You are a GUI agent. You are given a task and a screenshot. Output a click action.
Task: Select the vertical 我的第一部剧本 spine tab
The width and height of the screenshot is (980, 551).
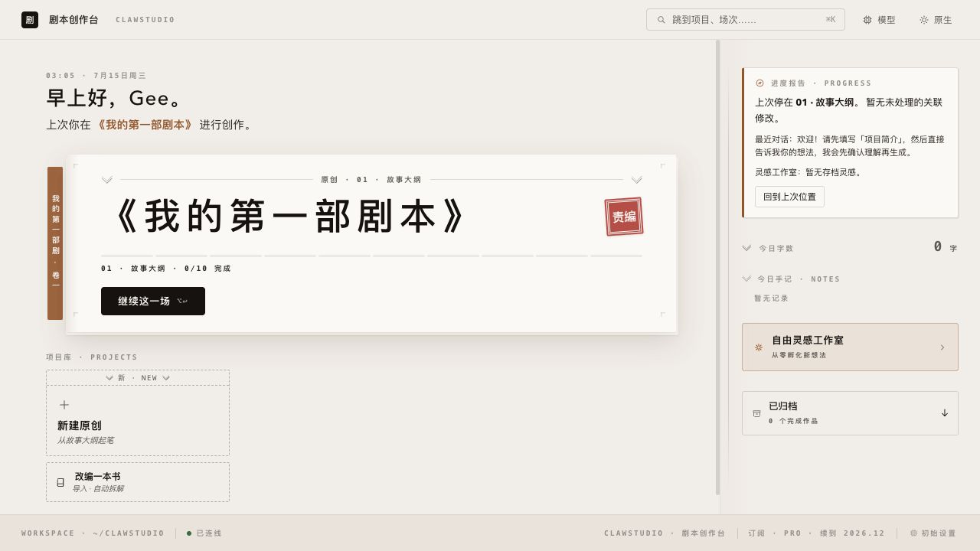coord(55,243)
